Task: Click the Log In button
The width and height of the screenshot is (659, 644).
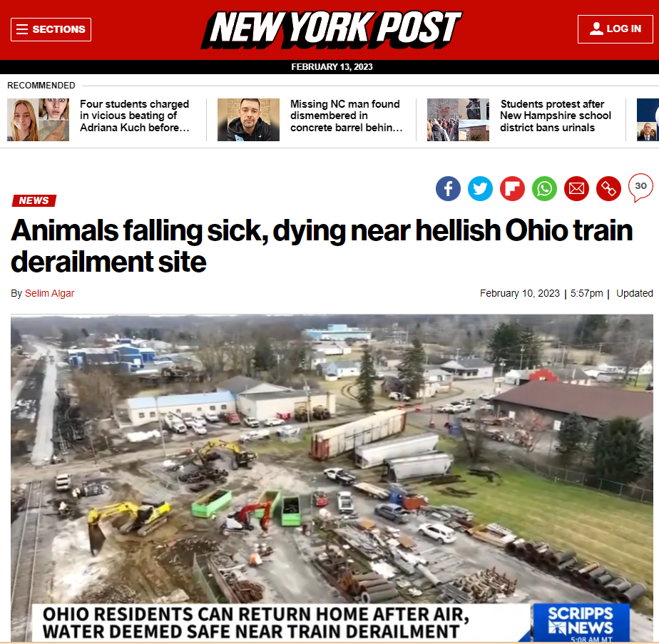Action: click(x=615, y=29)
